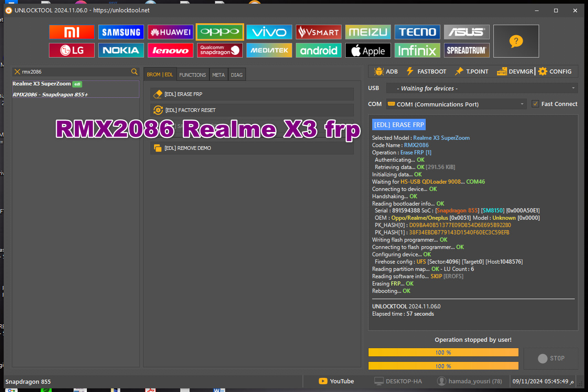Run the [EDL] FACTORY RESET operation
The image size is (588, 392).
(252, 110)
